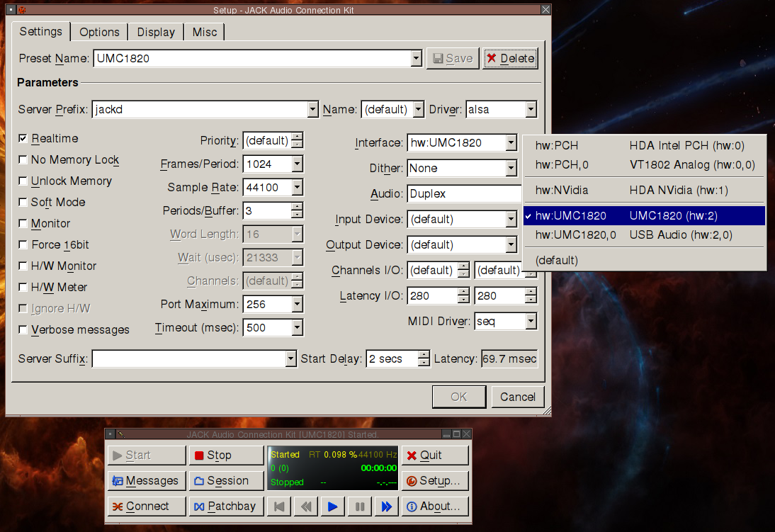The width and height of the screenshot is (775, 532).
Task: Choose (default) in the interface list
Action: [x=644, y=260]
